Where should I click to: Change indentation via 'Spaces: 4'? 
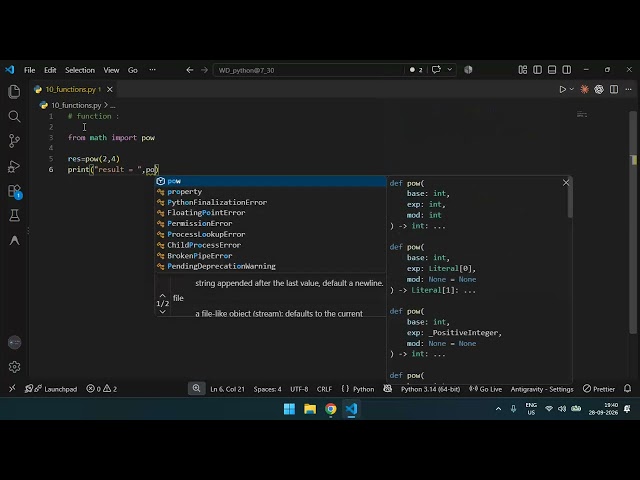tap(267, 389)
